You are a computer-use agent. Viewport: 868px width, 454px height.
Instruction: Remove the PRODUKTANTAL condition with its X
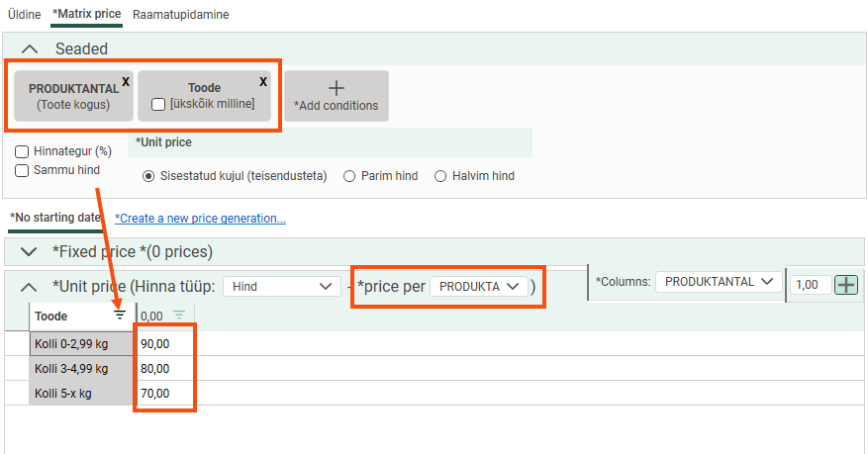tap(125, 82)
